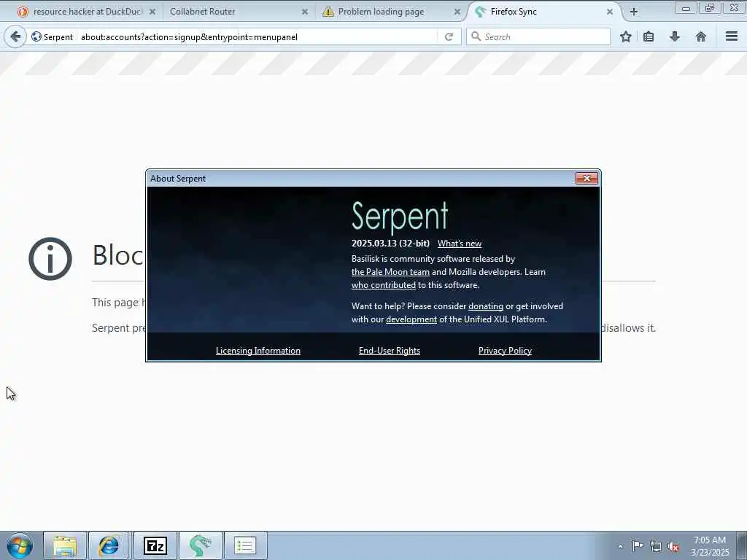Bookmark this page using the star icon
Image resolution: width=747 pixels, height=560 pixels.
625,36
